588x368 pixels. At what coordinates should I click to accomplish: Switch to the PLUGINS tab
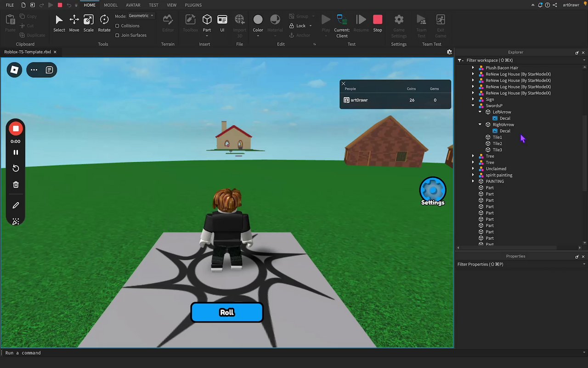coord(193,5)
